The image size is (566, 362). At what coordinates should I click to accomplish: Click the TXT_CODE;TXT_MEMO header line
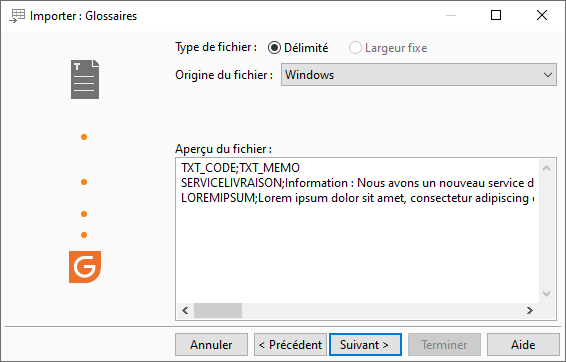click(240, 168)
